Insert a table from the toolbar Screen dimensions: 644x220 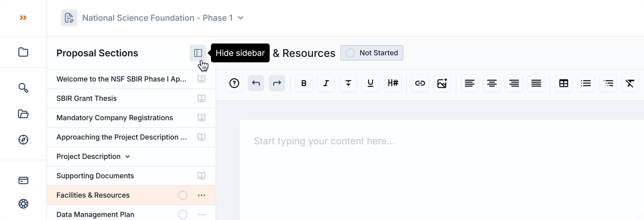(563, 83)
